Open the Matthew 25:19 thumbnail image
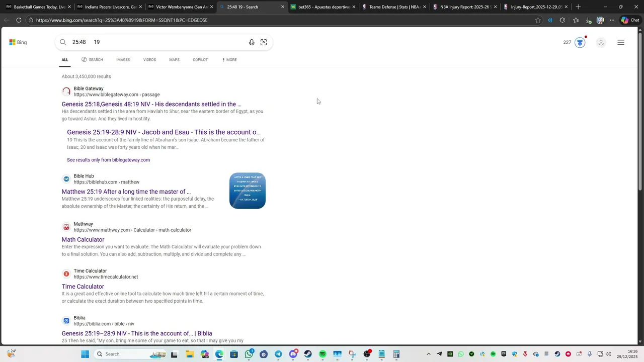The image size is (644, 362). (x=248, y=191)
